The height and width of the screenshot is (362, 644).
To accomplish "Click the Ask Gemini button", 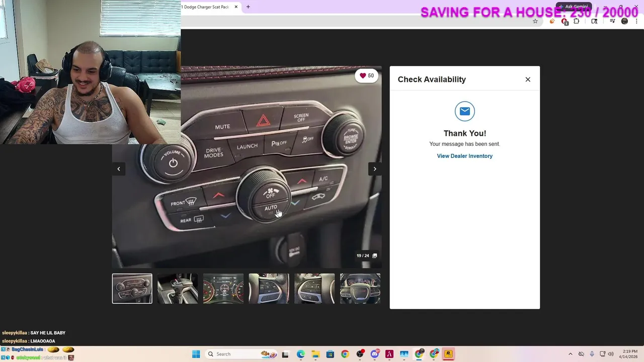I will 573,7.
